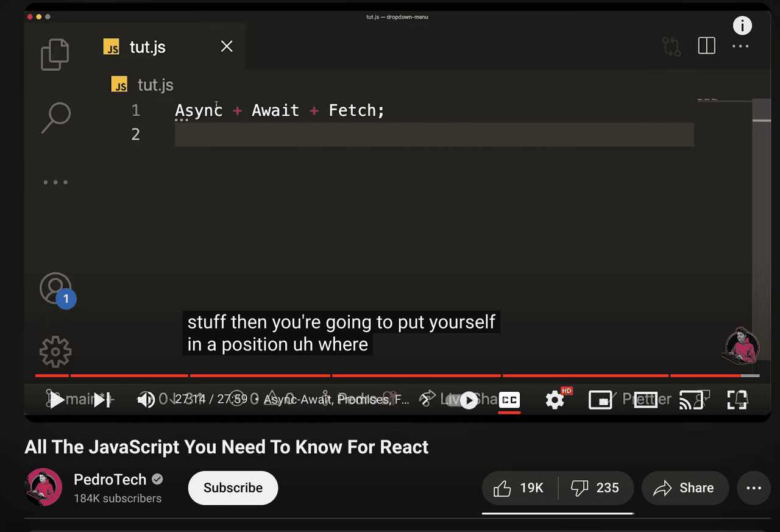Click the PedroTech channel avatar
780x532 pixels.
pos(43,488)
